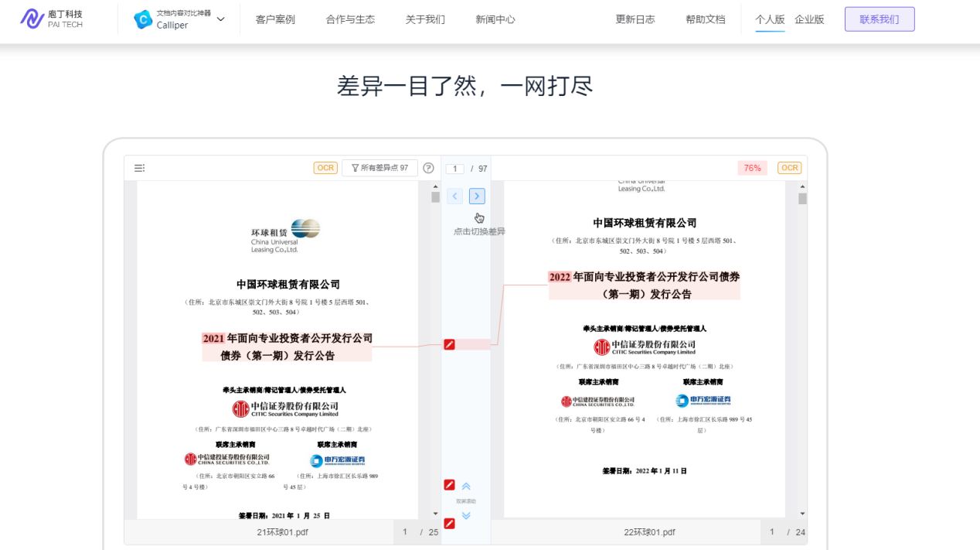Image resolution: width=980 pixels, height=550 pixels.
Task: Click the 差异一目了然，一网打尽 heading
Action: tap(464, 86)
